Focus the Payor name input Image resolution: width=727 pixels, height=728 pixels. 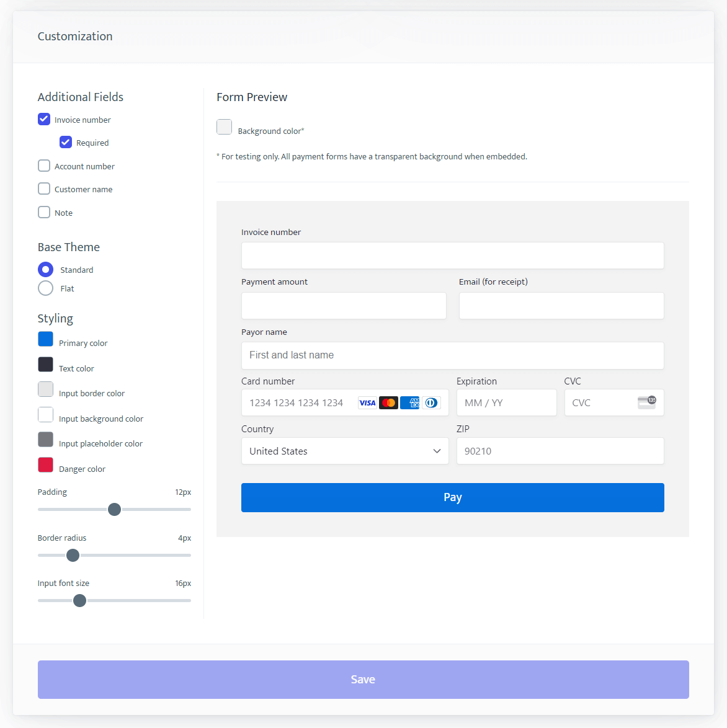pyautogui.click(x=452, y=356)
